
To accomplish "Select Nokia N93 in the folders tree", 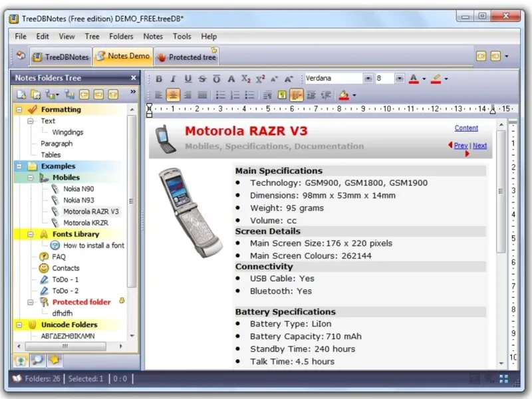I will point(78,200).
